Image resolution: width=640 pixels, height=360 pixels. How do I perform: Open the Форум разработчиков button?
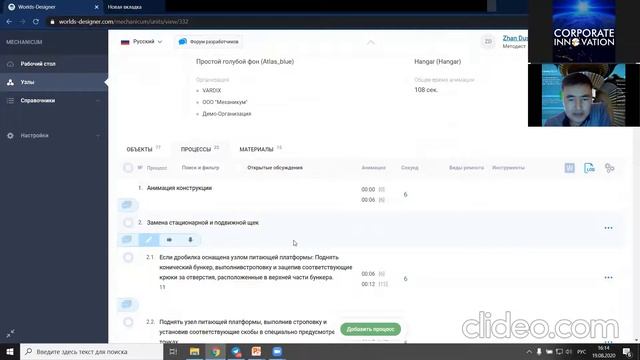pos(209,42)
